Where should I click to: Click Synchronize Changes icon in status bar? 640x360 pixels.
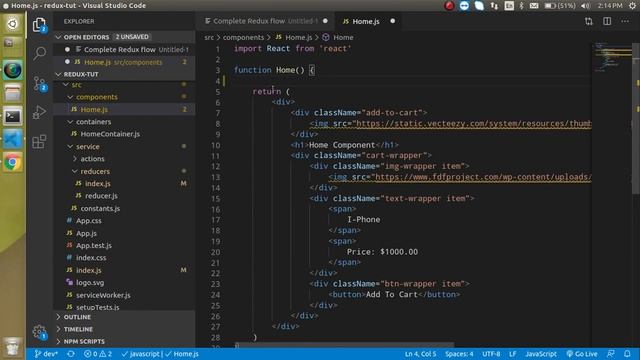pos(71,354)
